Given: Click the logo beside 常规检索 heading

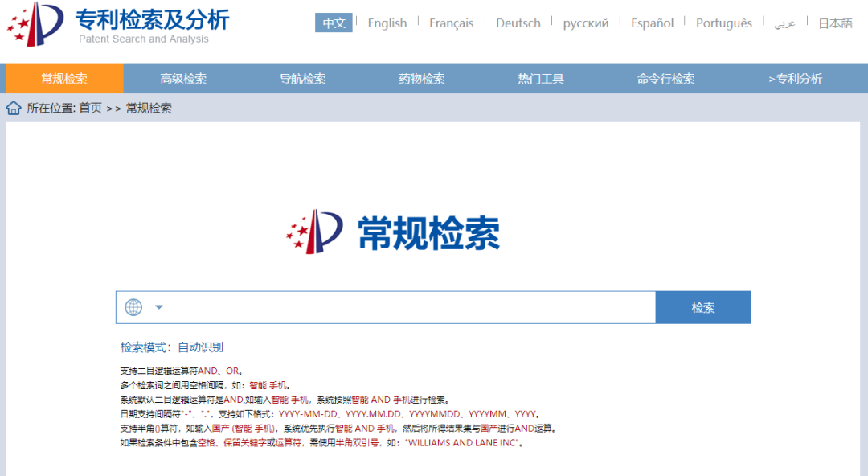Looking at the screenshot, I should 315,231.
